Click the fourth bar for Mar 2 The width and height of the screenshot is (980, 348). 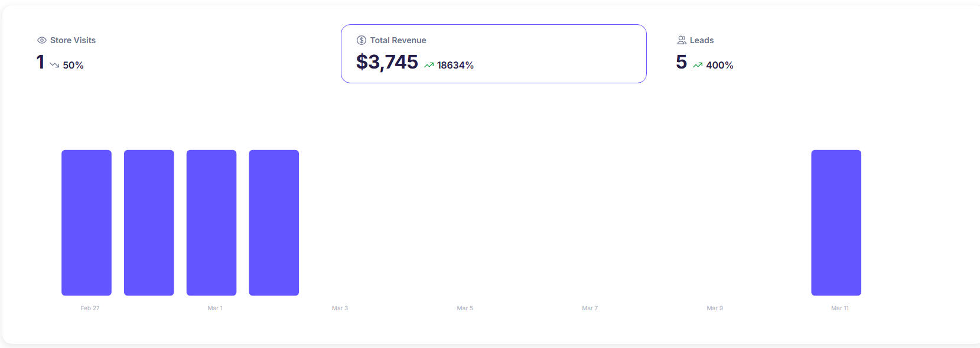pos(274,223)
